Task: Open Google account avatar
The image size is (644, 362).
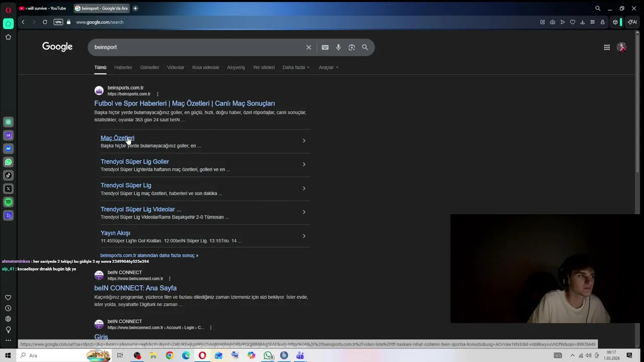Action: click(x=622, y=47)
